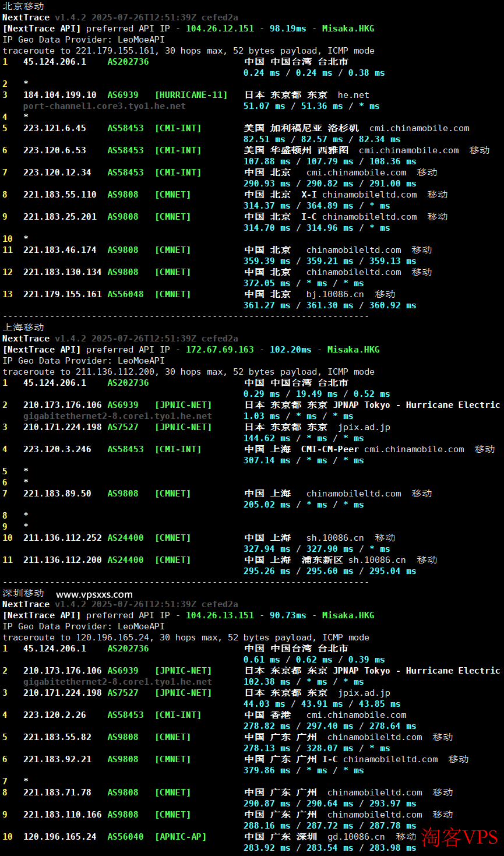Click hostname port-channel1.core3.tyo1.he.net

coord(104,106)
